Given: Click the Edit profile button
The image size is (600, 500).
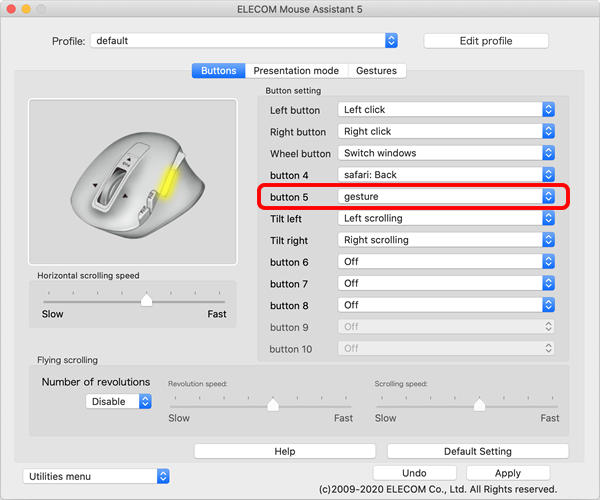Looking at the screenshot, I should (x=486, y=41).
